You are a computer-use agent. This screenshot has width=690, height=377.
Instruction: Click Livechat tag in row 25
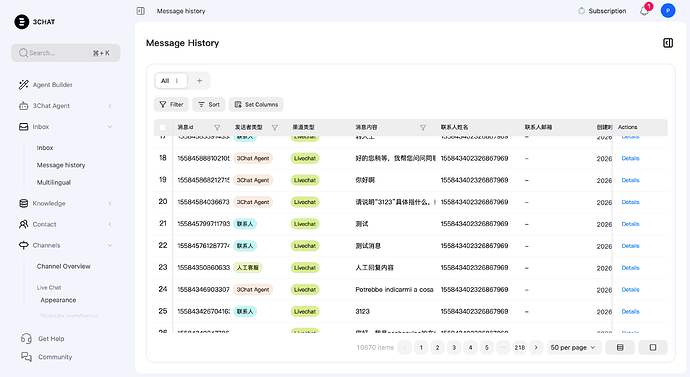click(305, 311)
